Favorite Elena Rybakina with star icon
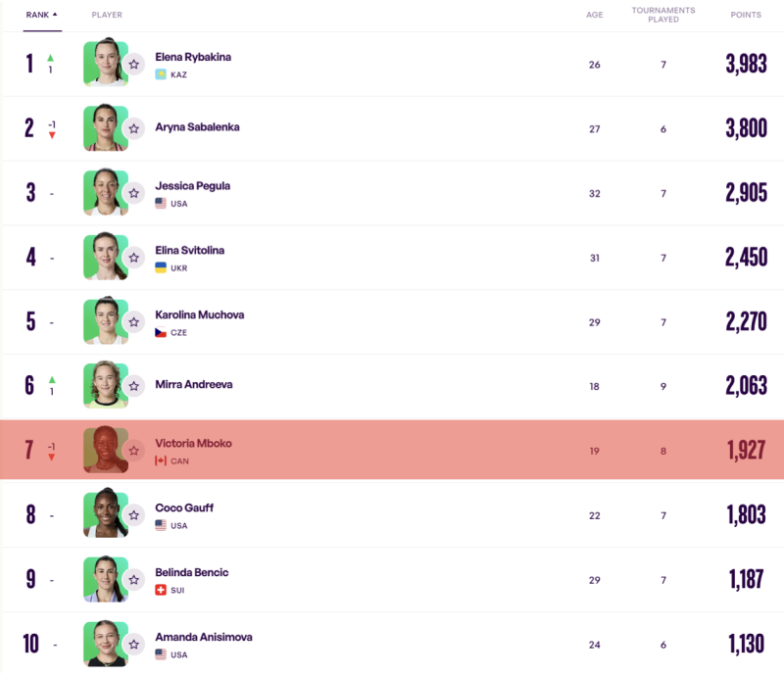 pyautogui.click(x=134, y=64)
